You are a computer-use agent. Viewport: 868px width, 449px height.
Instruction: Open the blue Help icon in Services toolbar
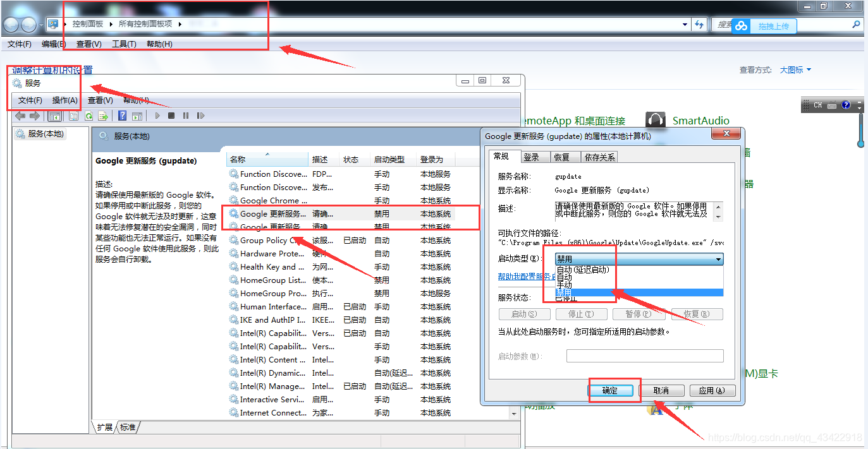pyautogui.click(x=123, y=116)
